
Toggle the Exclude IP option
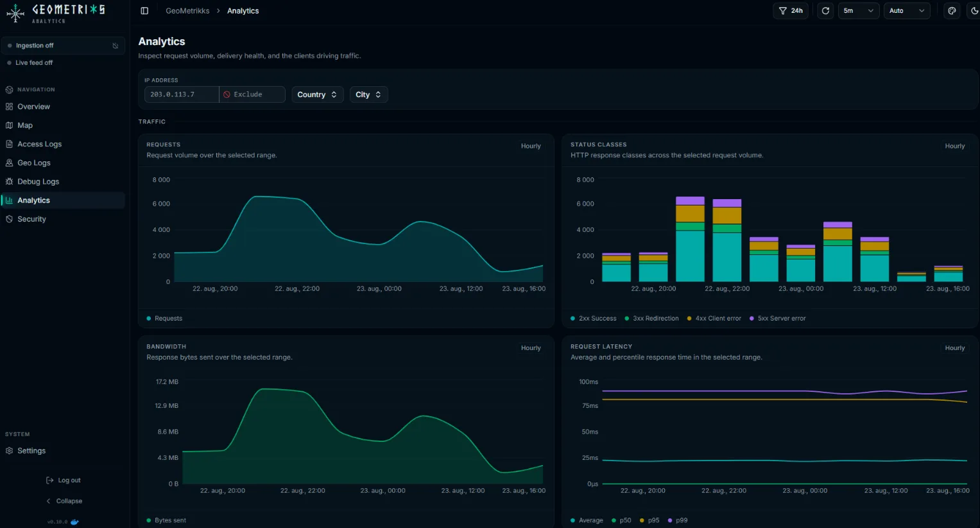click(x=252, y=94)
